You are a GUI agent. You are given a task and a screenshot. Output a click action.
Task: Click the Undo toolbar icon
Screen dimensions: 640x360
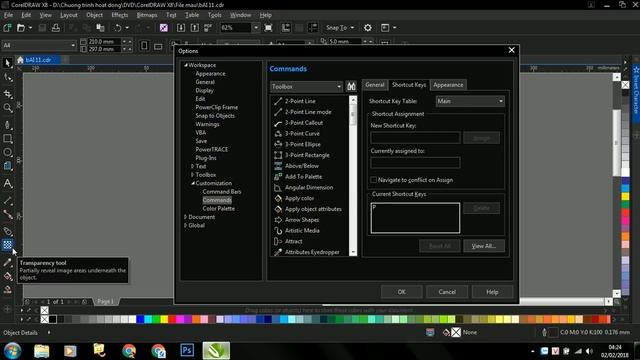click(x=118, y=28)
